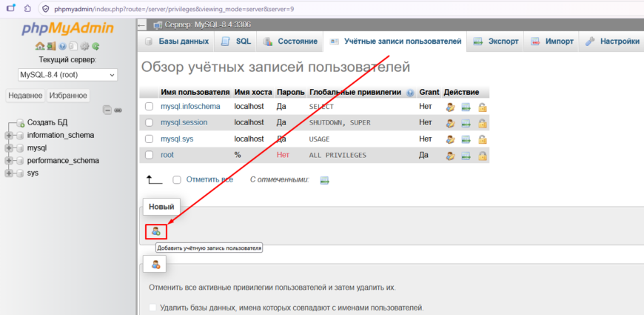This screenshot has width=644, height=315.
Task: Open information_schema database in tree
Action: (61, 135)
